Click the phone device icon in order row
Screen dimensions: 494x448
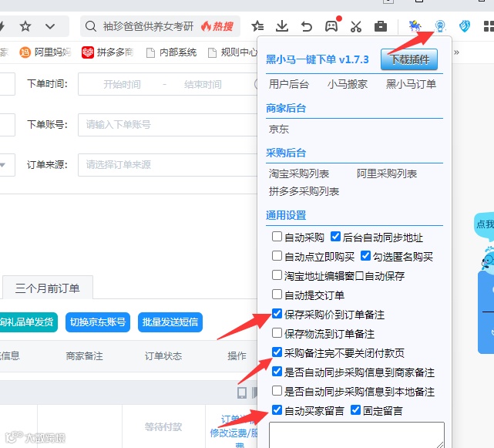242,392
